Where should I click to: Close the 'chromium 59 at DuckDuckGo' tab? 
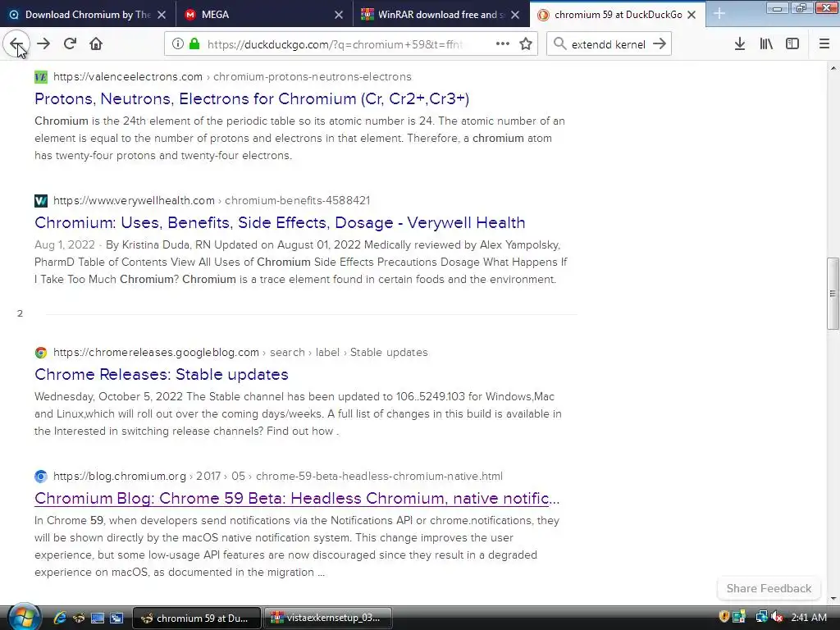click(x=692, y=15)
